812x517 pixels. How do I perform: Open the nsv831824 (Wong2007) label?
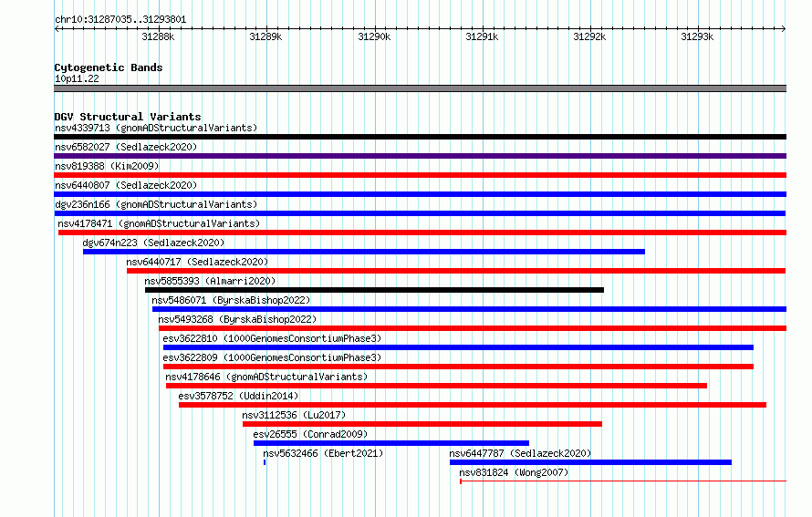[x=514, y=472]
